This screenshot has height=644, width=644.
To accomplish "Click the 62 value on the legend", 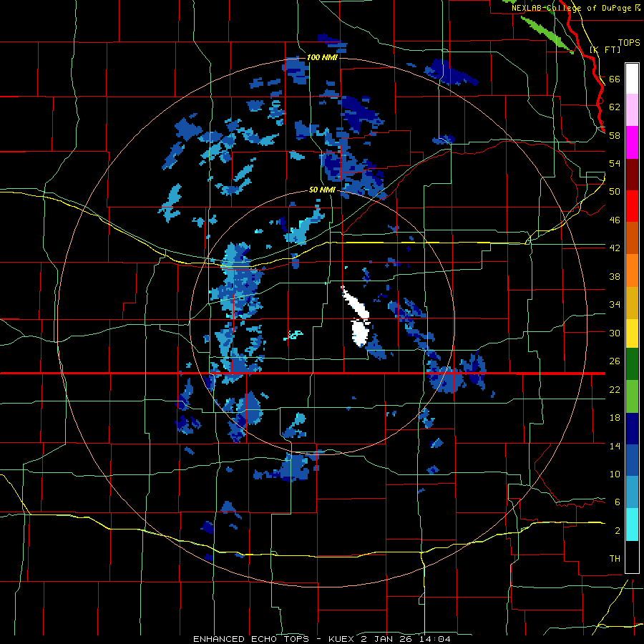I will coord(615,107).
